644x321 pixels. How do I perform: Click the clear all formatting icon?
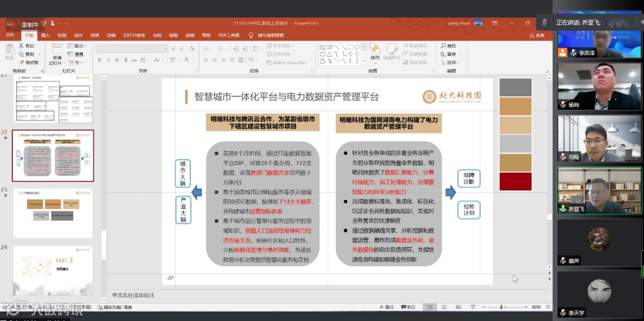(193, 49)
